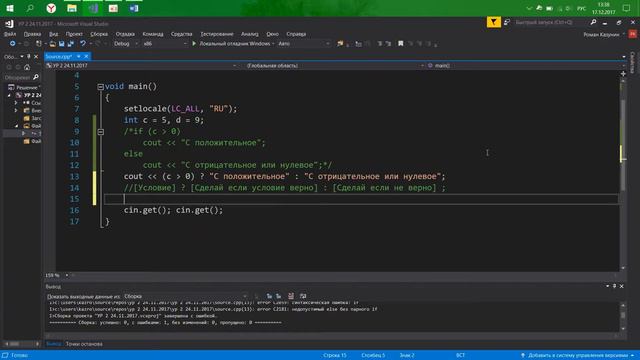This screenshot has width=640, height=360.
Task: Open the Анализ menu
Action: 249,34
